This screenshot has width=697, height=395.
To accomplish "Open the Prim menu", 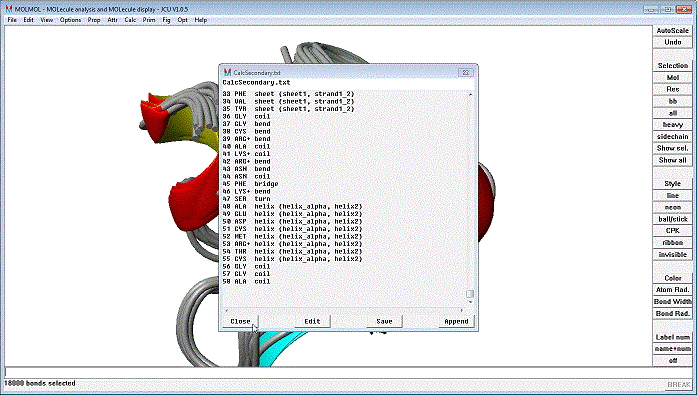I will tap(149, 20).
